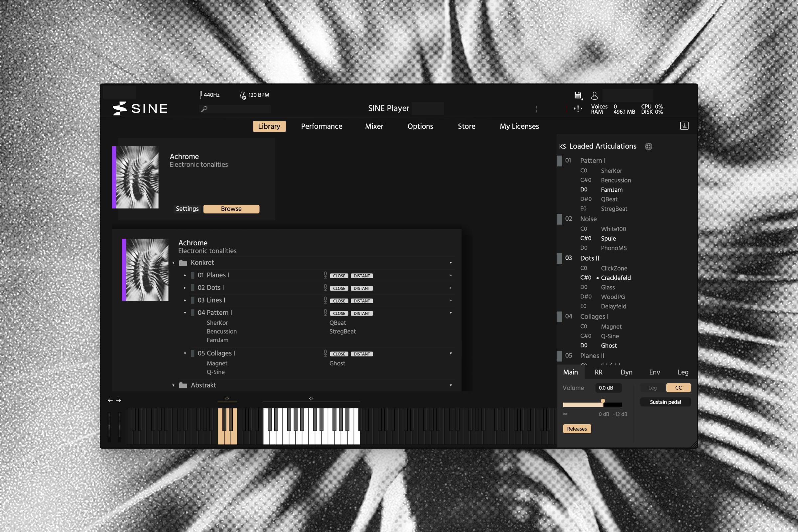This screenshot has width=798, height=532.
Task: Expand 01 Planes I articulations
Action: pos(185,276)
